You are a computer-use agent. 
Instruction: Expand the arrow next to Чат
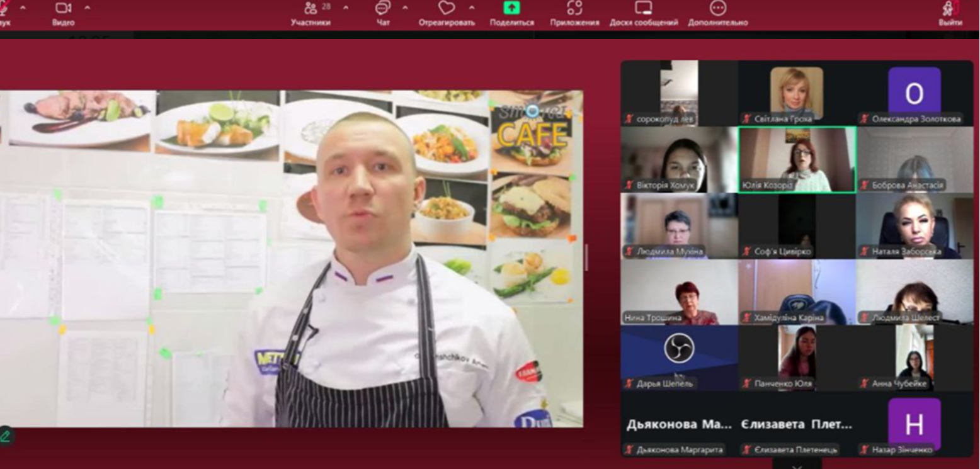click(x=404, y=8)
